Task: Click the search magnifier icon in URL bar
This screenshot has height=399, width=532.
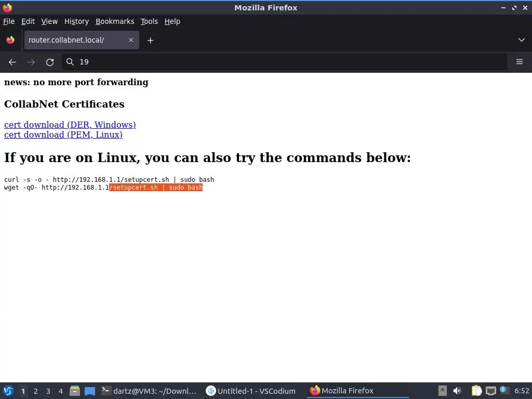Action: click(x=70, y=62)
